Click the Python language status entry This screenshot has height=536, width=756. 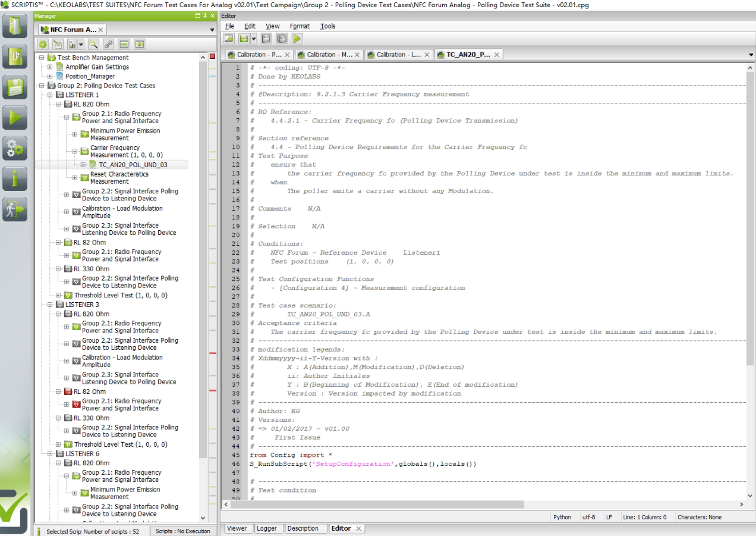tap(562, 518)
